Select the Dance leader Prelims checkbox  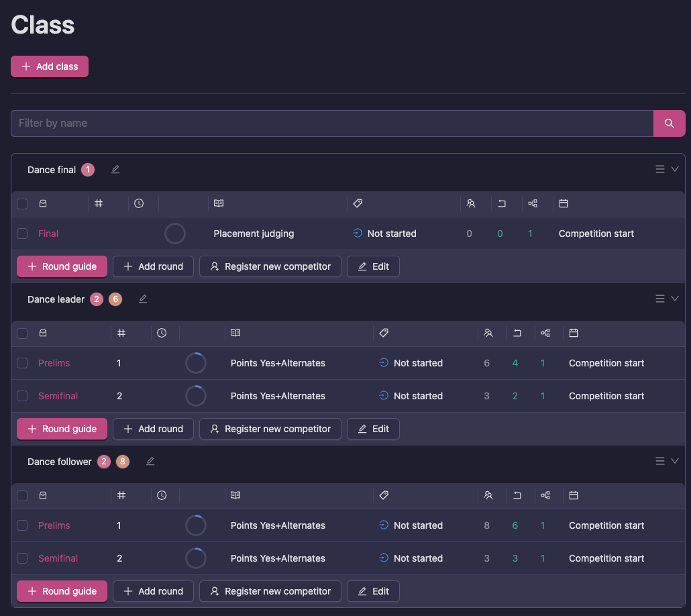click(x=22, y=363)
